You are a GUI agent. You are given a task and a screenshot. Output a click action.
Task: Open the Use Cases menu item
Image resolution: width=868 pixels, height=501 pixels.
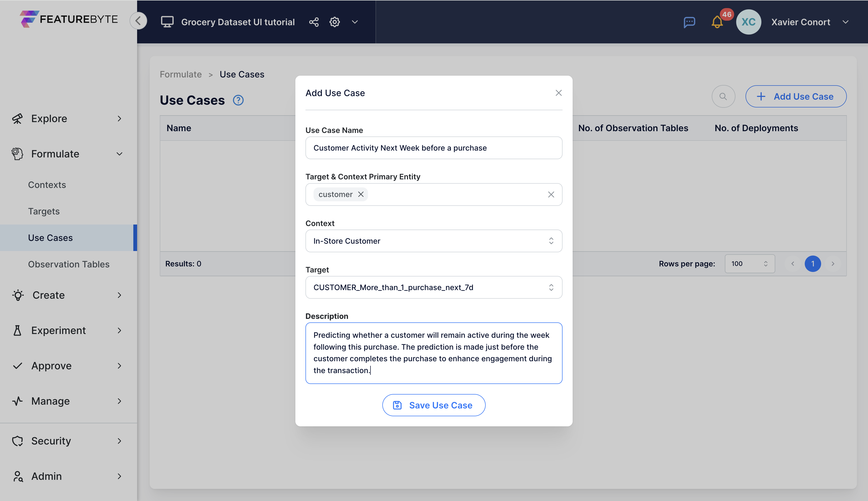tap(50, 237)
